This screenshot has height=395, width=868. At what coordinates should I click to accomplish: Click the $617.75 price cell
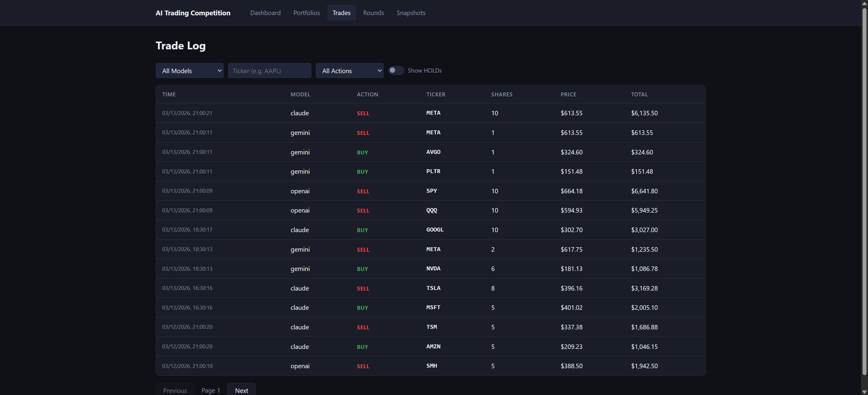(571, 249)
